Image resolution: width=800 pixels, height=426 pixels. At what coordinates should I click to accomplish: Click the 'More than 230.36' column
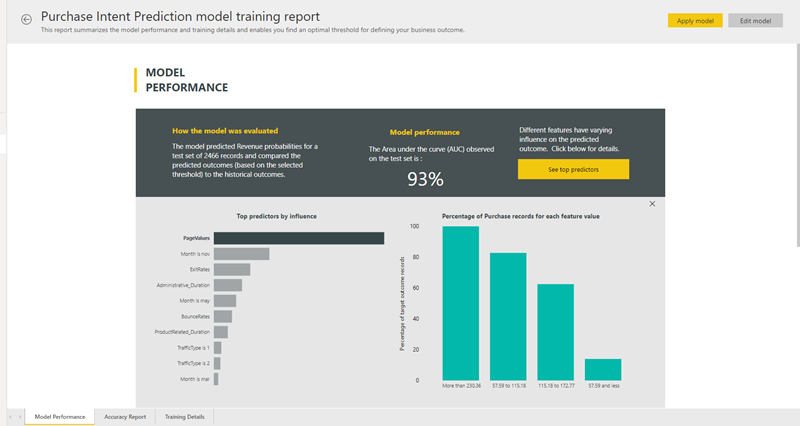point(461,302)
